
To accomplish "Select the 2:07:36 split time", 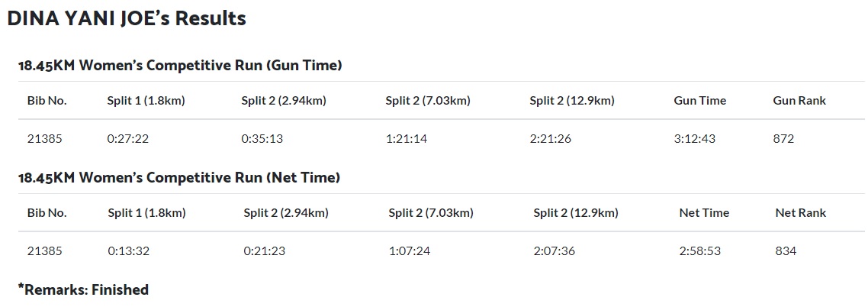I will (554, 250).
